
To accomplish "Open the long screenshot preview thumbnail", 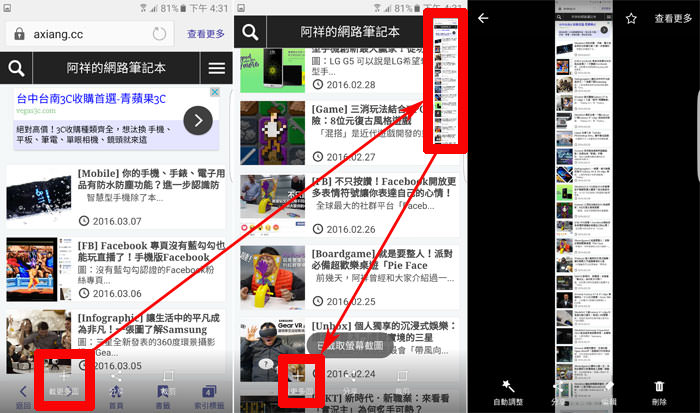I will pyautogui.click(x=446, y=81).
